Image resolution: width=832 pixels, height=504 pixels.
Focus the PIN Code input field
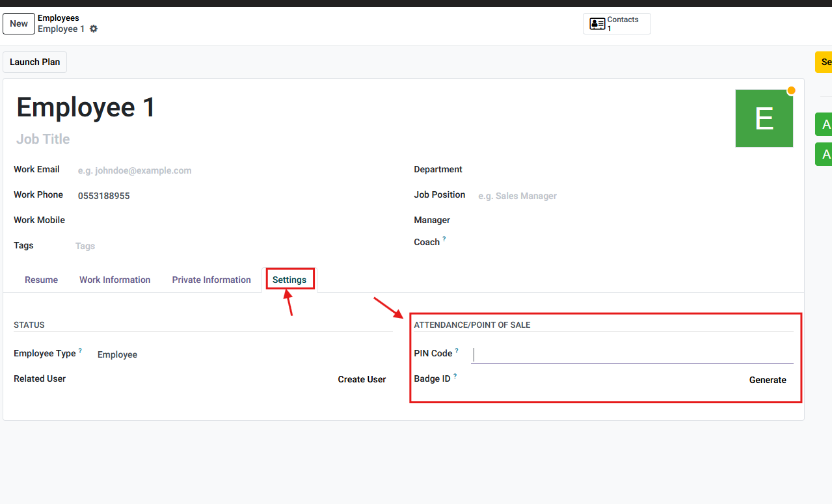[631, 354]
